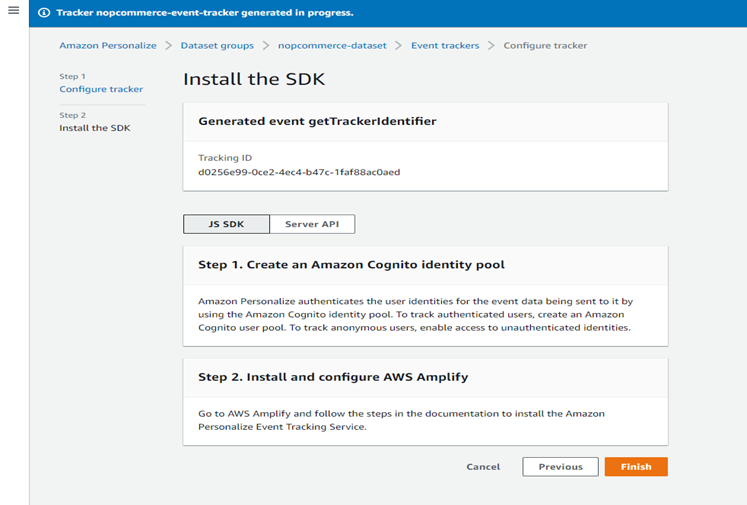The image size is (747, 505).
Task: Select the Tracking ID value d0256e99-0ce2-4ec4-b47c-1faf88ac0aed
Action: (299, 172)
